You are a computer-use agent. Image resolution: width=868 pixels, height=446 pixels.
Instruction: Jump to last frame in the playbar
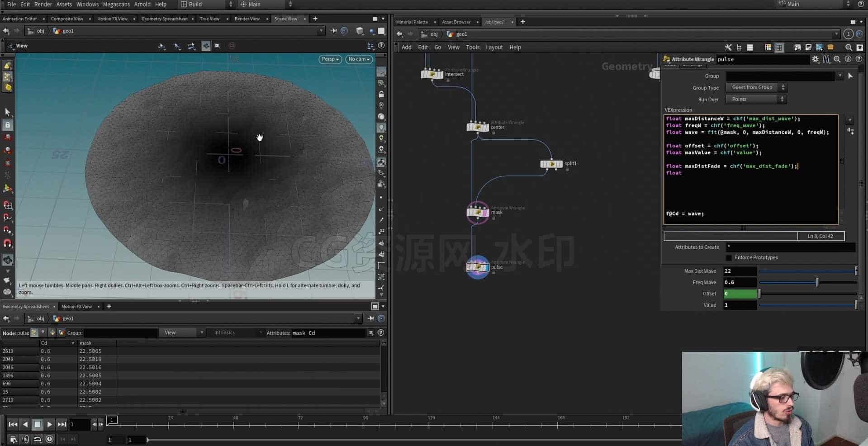pos(62,424)
